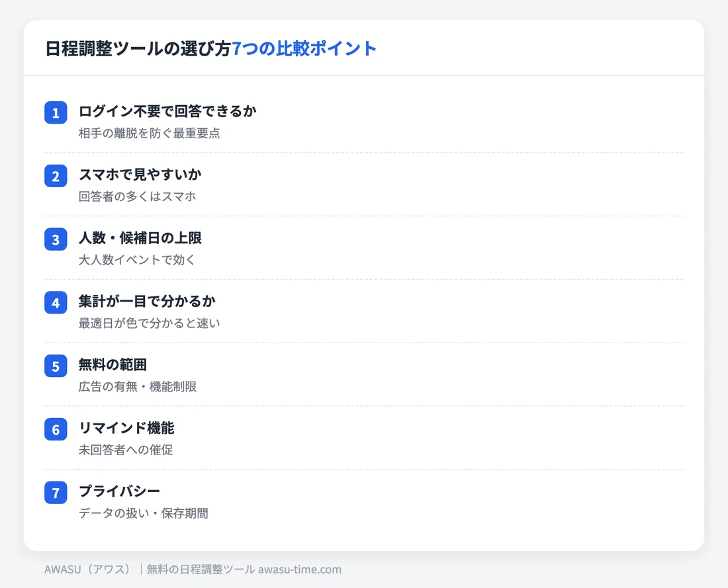Click 集計が一目で分かるか heading
The image size is (728, 588).
click(147, 301)
